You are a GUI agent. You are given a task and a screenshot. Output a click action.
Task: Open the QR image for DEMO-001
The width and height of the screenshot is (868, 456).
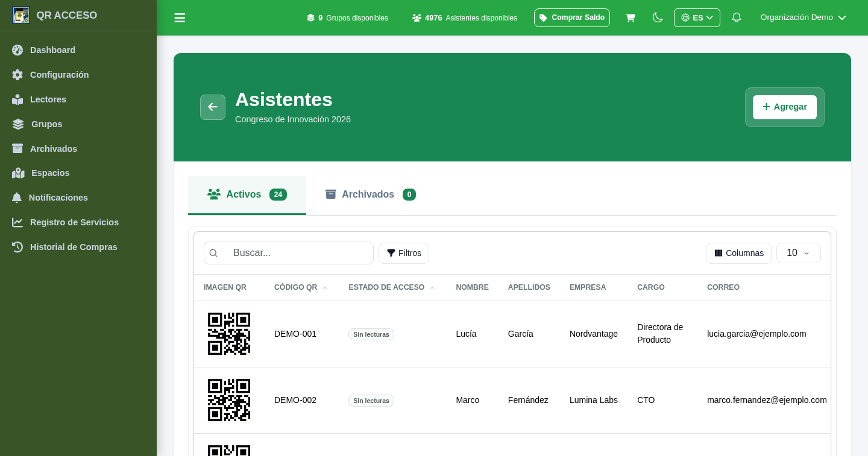(229, 334)
